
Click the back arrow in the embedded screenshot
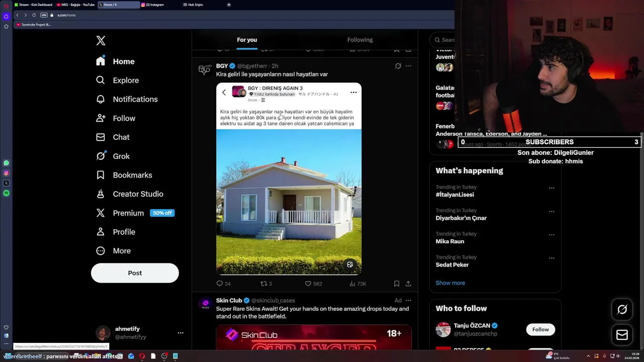coord(224,93)
